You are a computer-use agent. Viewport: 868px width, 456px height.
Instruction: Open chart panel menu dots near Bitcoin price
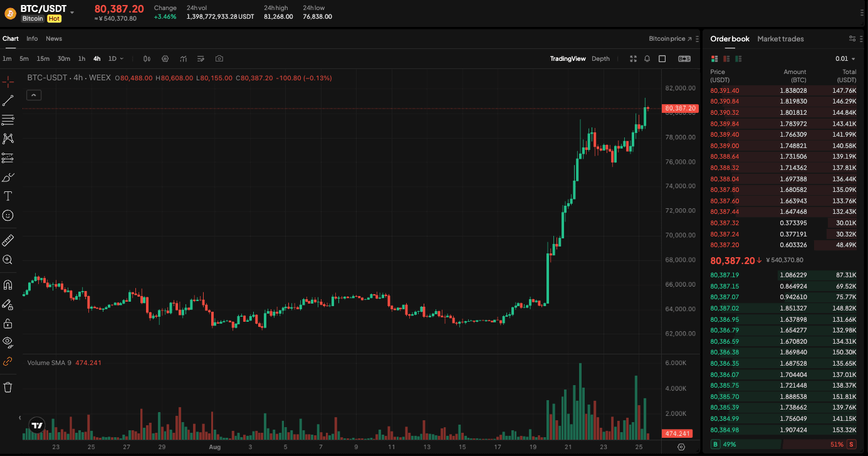pos(697,39)
